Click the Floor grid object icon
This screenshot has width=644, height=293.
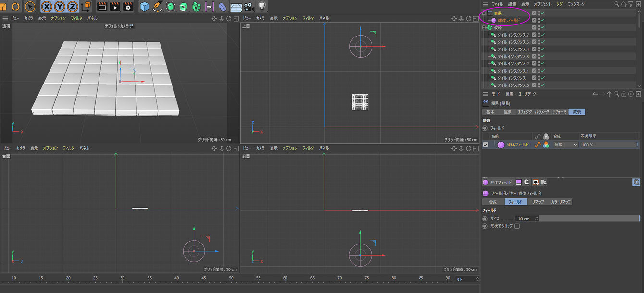(x=235, y=7)
